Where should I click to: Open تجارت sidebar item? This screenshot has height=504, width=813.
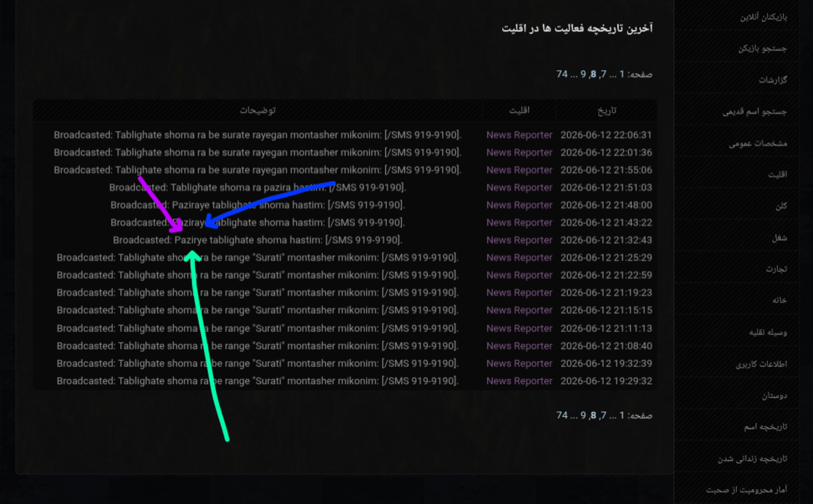776,269
